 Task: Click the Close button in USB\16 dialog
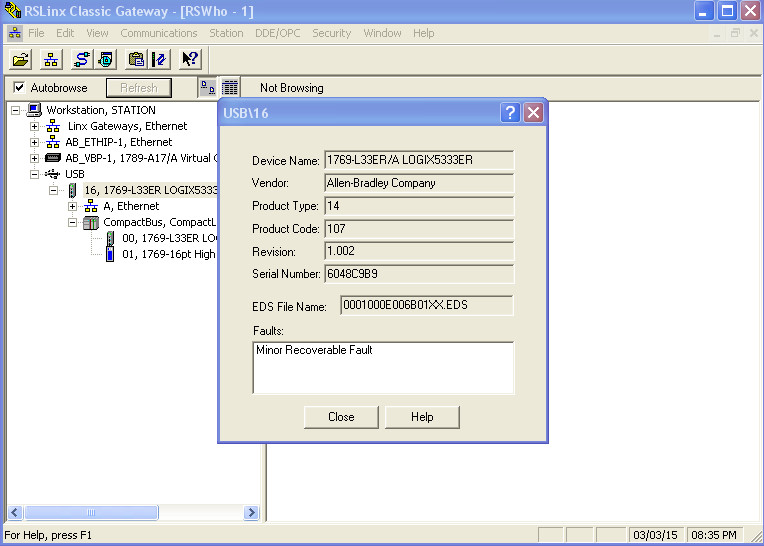pyautogui.click(x=341, y=417)
